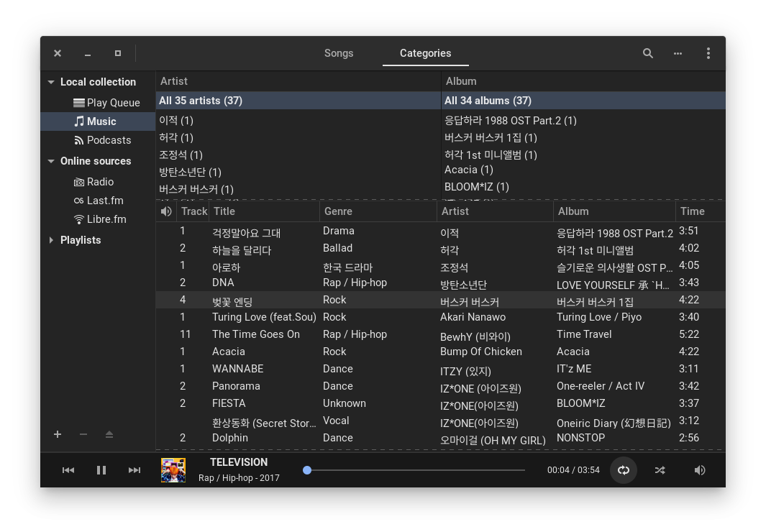Image resolution: width=766 pixels, height=532 pixels.
Task: Skip to the previous track
Action: tap(68, 470)
